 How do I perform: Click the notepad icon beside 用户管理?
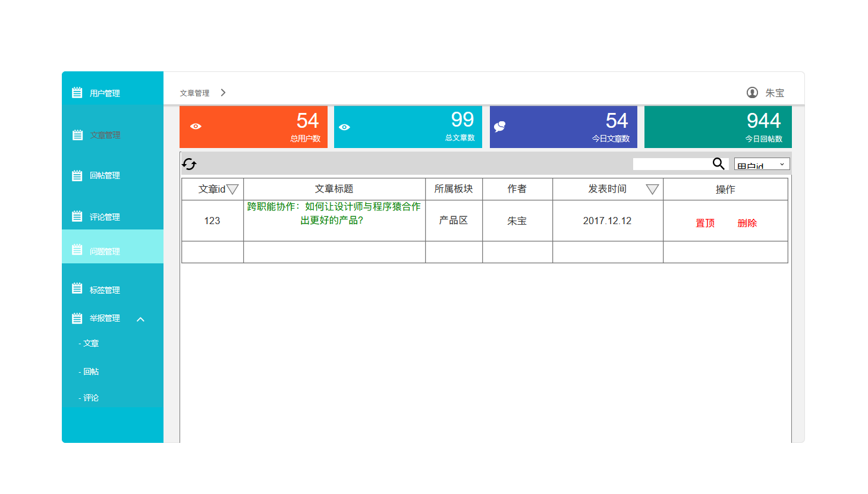77,93
